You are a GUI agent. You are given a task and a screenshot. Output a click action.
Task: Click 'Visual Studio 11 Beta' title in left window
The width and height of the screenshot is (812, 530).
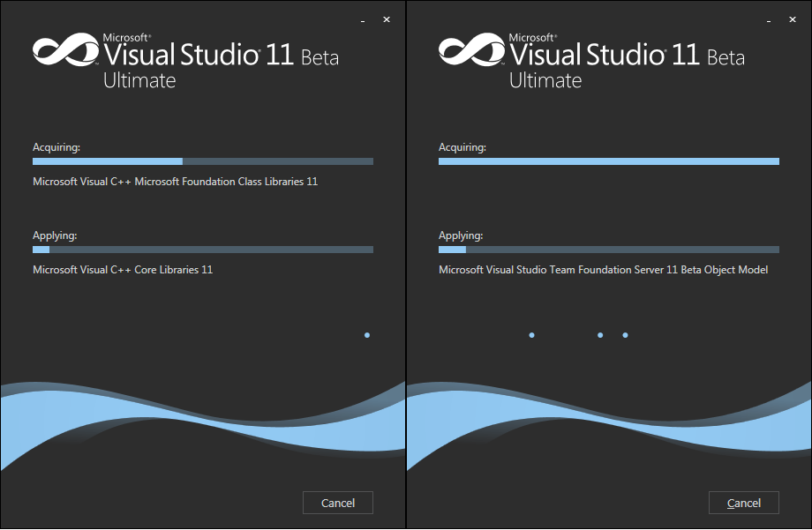[222, 55]
